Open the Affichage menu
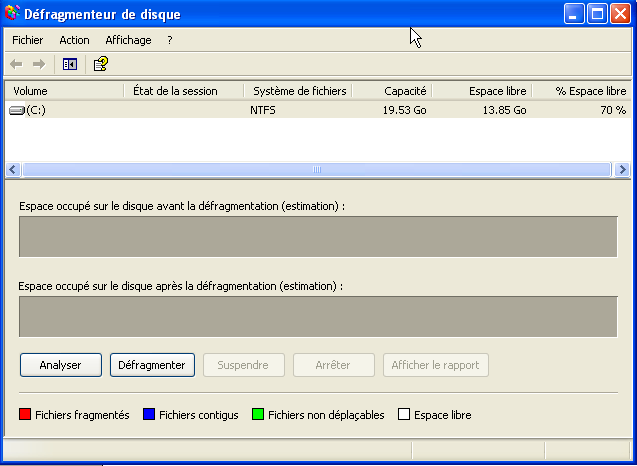The image size is (637, 466). [128, 40]
